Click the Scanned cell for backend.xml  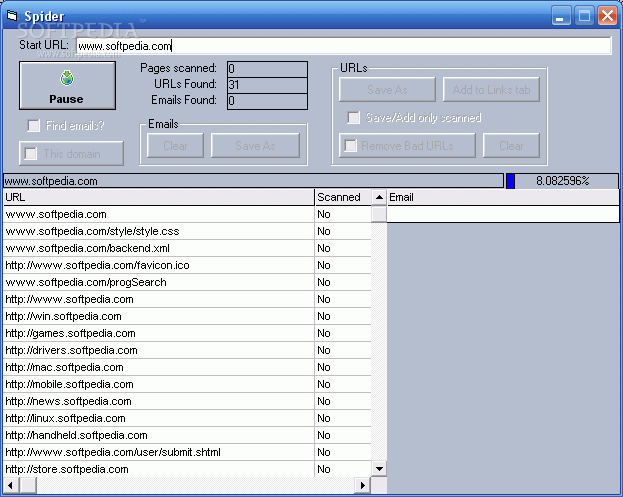[x=343, y=248]
